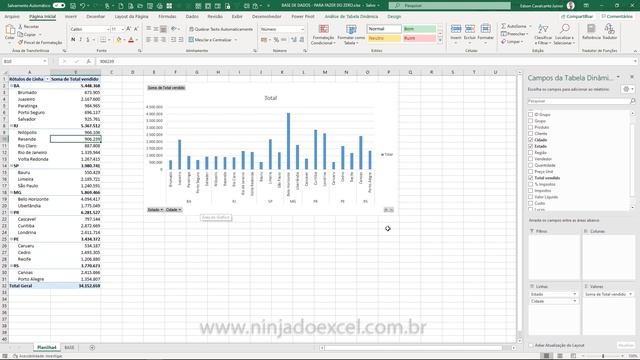Viewport: 640px width, 360px height.
Task: Apply the Neutro yellow cell style
Action: coord(384,38)
